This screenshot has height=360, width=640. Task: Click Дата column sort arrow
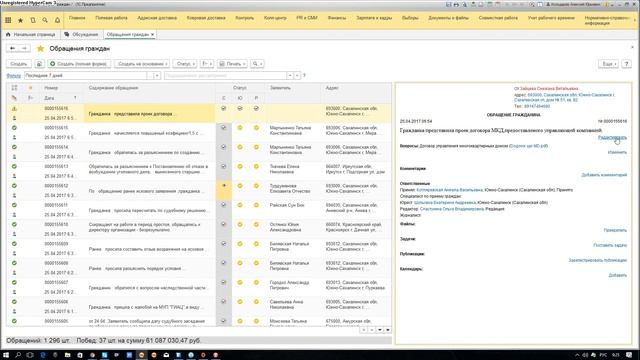pos(75,98)
